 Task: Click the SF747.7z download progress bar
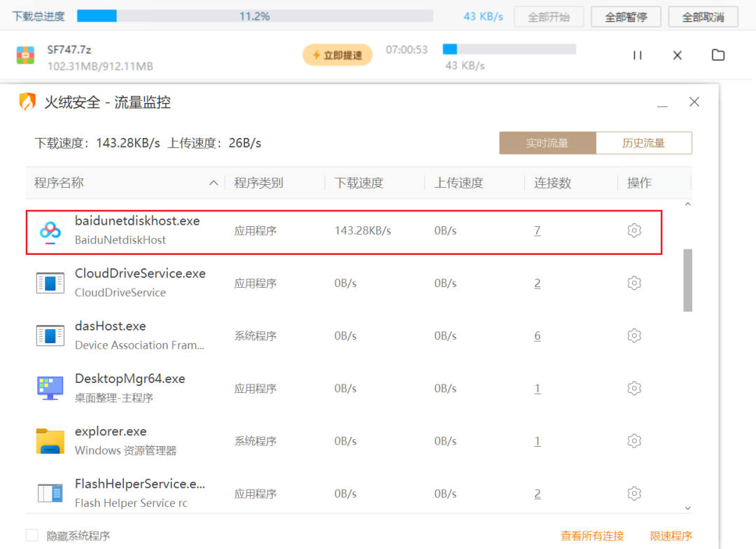tap(509, 49)
